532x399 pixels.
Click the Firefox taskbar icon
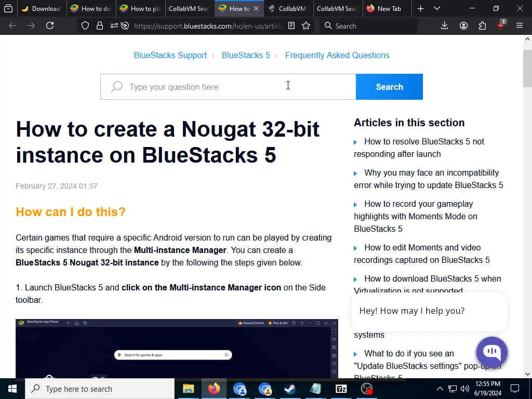click(x=214, y=389)
